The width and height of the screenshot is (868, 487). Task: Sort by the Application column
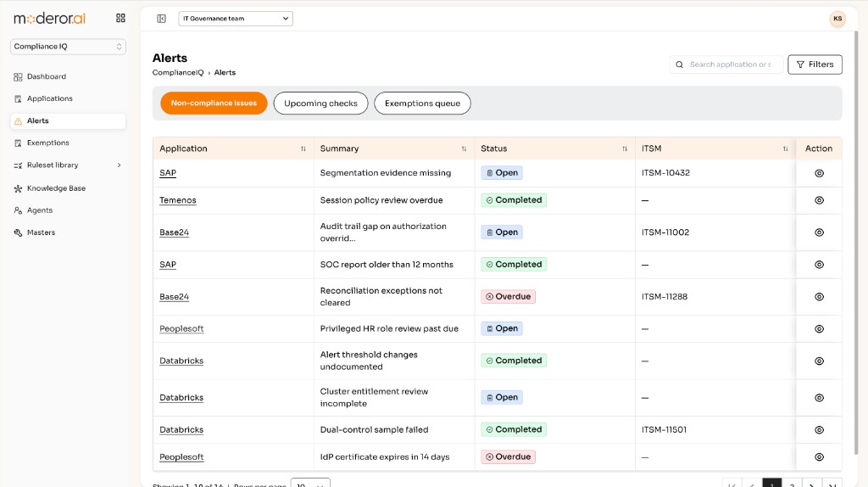pos(303,148)
